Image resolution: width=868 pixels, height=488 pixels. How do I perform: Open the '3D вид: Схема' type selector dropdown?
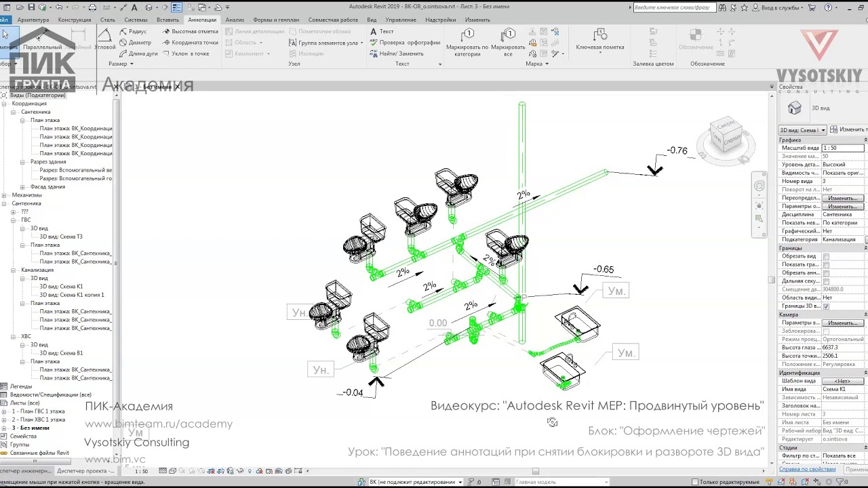tap(802, 129)
